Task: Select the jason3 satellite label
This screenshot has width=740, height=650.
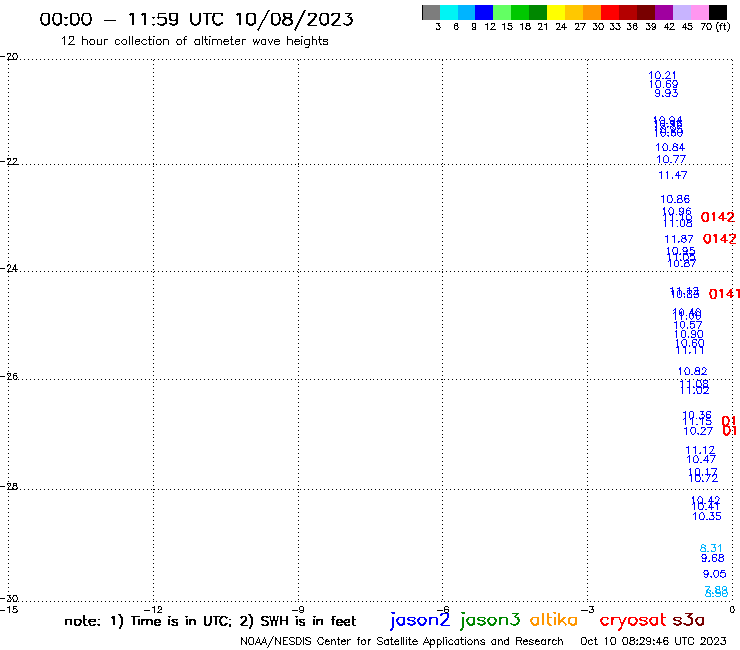Action: pyautogui.click(x=490, y=620)
